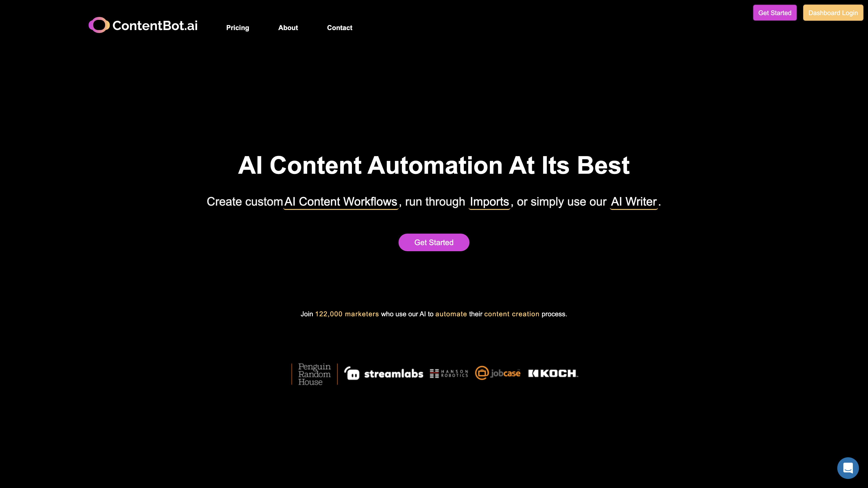This screenshot has height=488, width=868.
Task: Click the Dashboard Login button
Action: point(833,12)
